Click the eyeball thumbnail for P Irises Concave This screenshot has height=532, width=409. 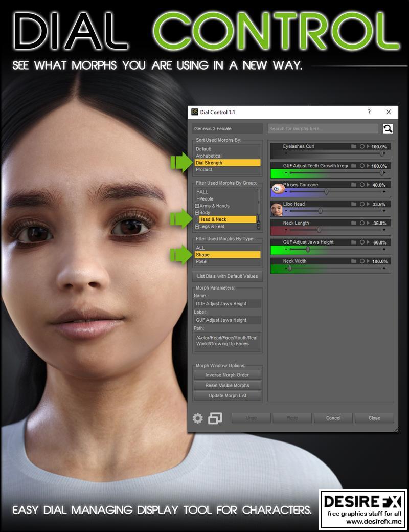[278, 189]
